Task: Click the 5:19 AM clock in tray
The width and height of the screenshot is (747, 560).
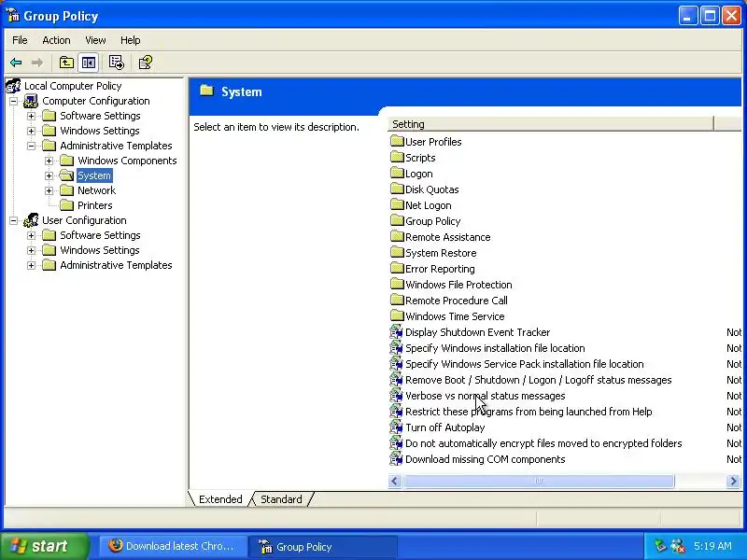Action: [x=712, y=546]
